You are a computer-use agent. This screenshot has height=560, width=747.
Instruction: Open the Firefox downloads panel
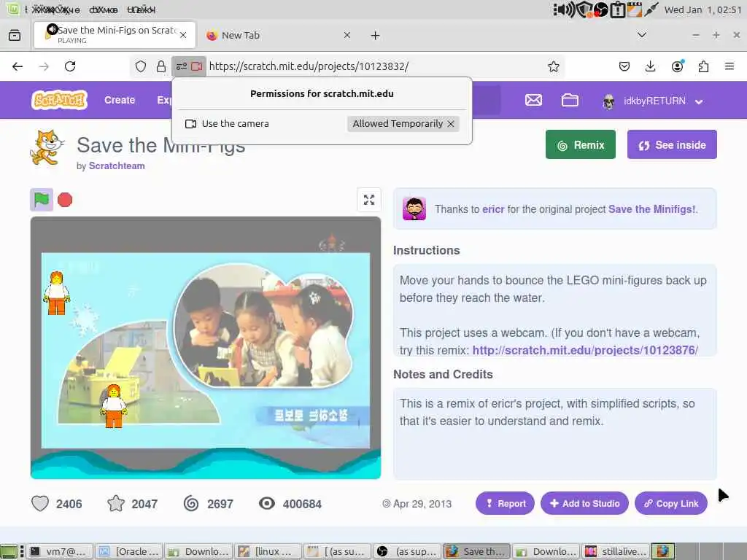(x=650, y=66)
